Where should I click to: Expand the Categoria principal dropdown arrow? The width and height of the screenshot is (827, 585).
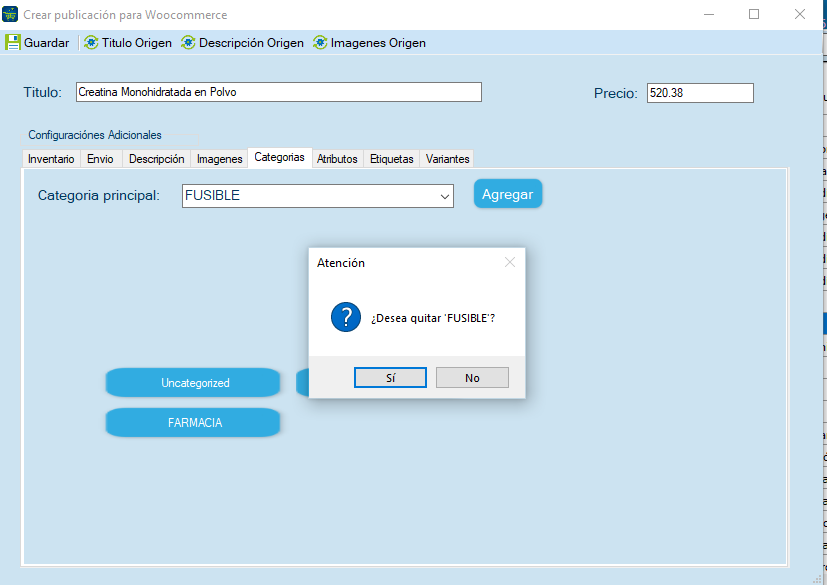coord(445,196)
